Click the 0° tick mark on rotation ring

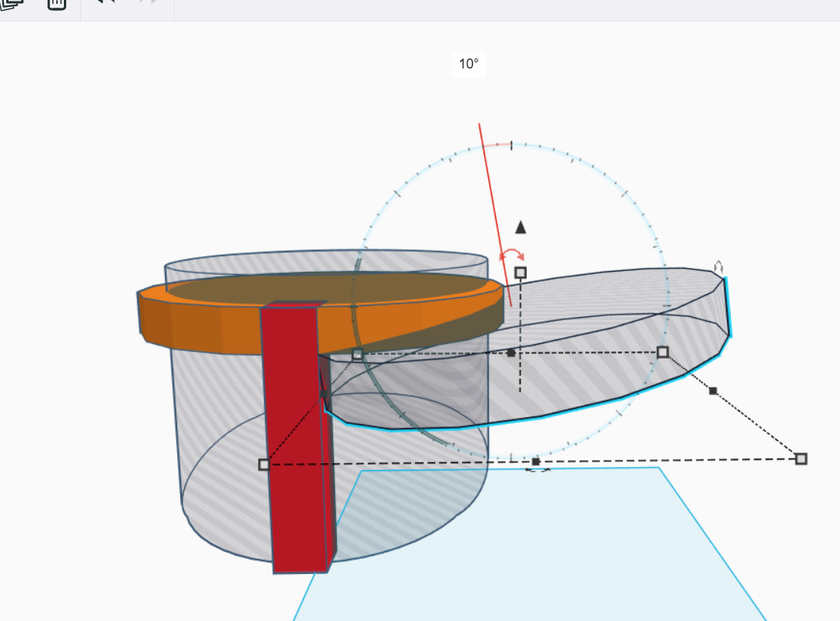pos(510,144)
